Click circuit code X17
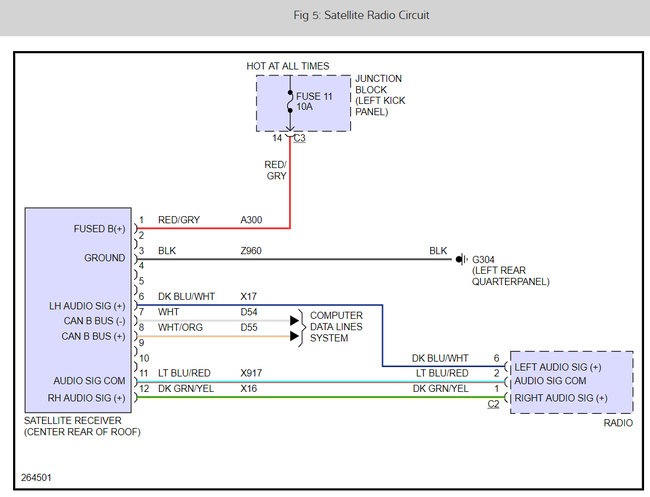The image size is (650, 497). 249,296
